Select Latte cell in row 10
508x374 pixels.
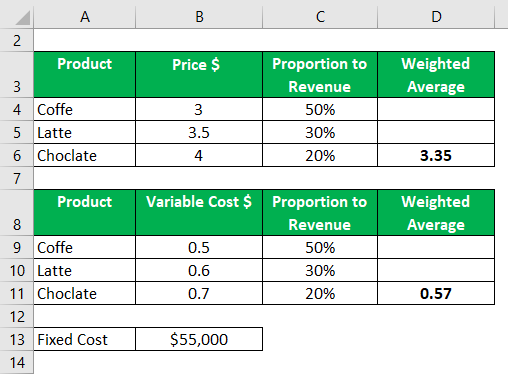click(85, 270)
